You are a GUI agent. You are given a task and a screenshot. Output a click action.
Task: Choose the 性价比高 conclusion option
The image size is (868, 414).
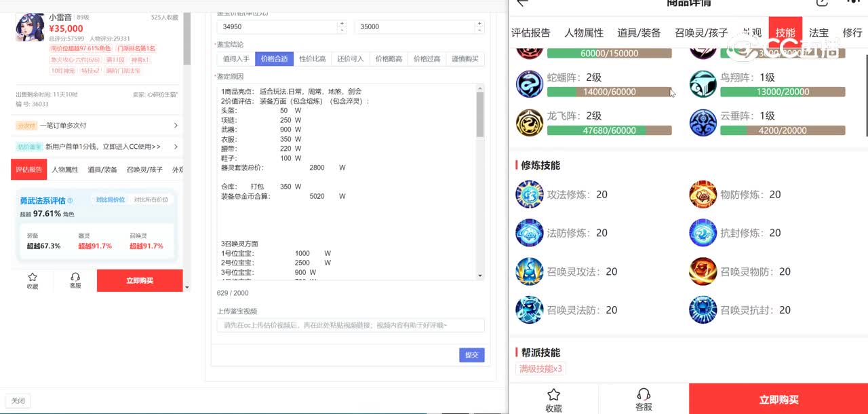pyautogui.click(x=313, y=59)
